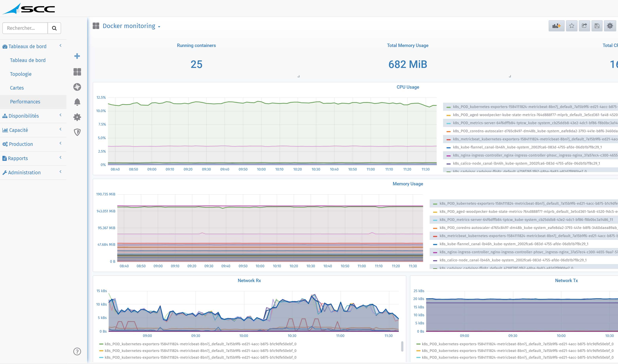The height and width of the screenshot is (364, 618).
Task: Click the compass explore icon
Action: [x=77, y=87]
